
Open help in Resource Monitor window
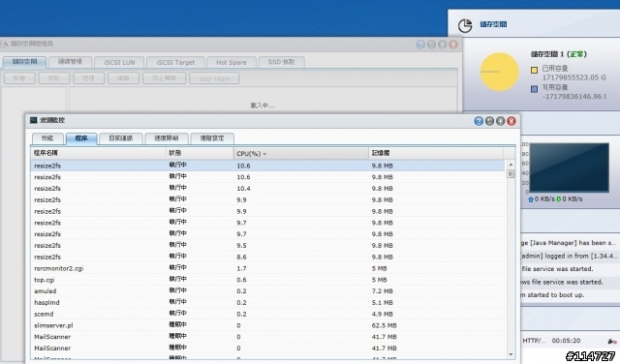[479, 121]
